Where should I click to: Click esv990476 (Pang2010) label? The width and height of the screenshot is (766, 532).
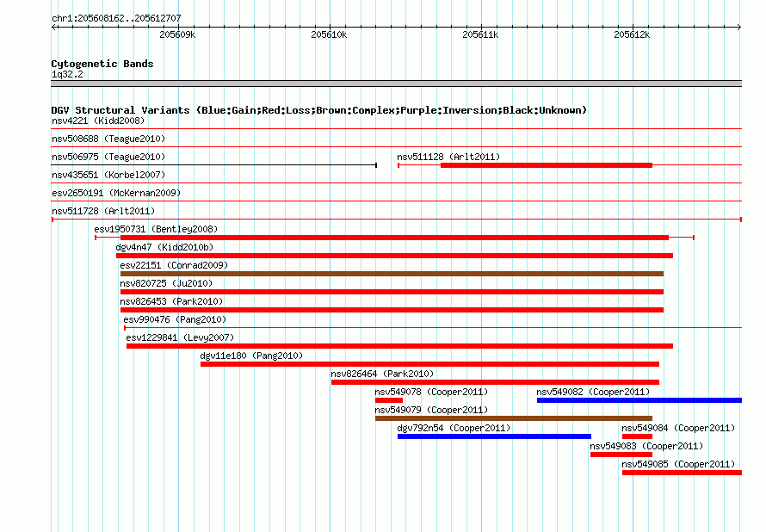[x=175, y=319]
